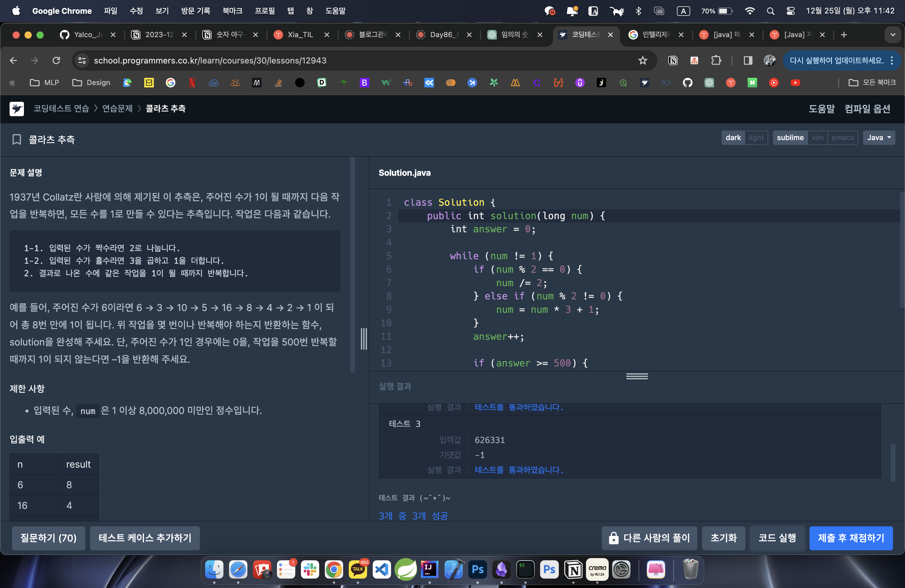The height and width of the screenshot is (588, 905).
Task: Click the horizontal divider handle above 실행 결과
Action: 637,376
